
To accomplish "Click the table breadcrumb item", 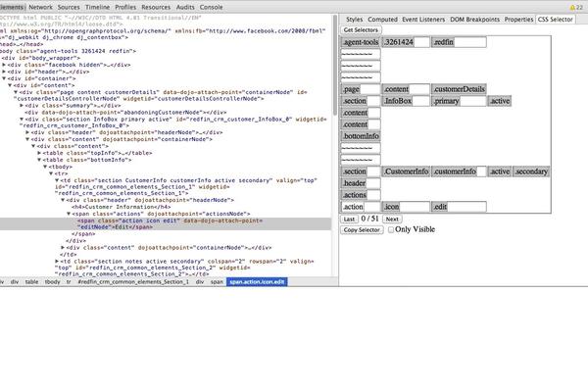I will [x=31, y=281].
